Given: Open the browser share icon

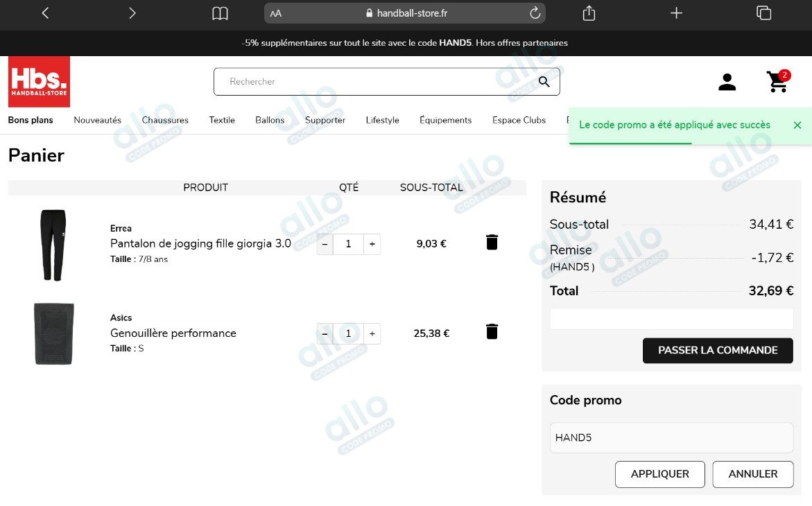Looking at the screenshot, I should [x=589, y=13].
